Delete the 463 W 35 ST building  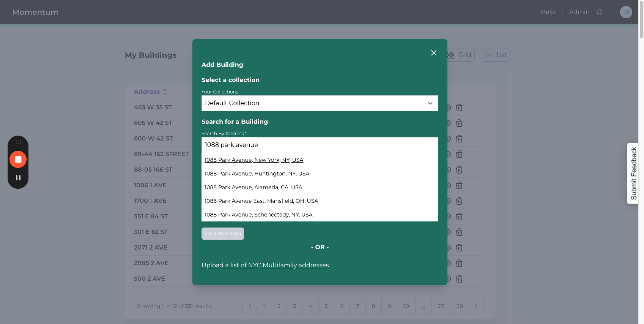[x=459, y=107]
